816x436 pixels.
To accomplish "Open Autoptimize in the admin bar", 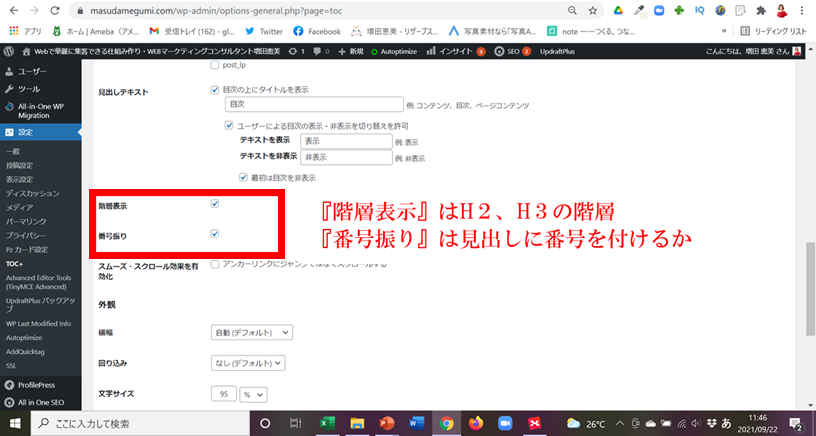I will point(393,51).
